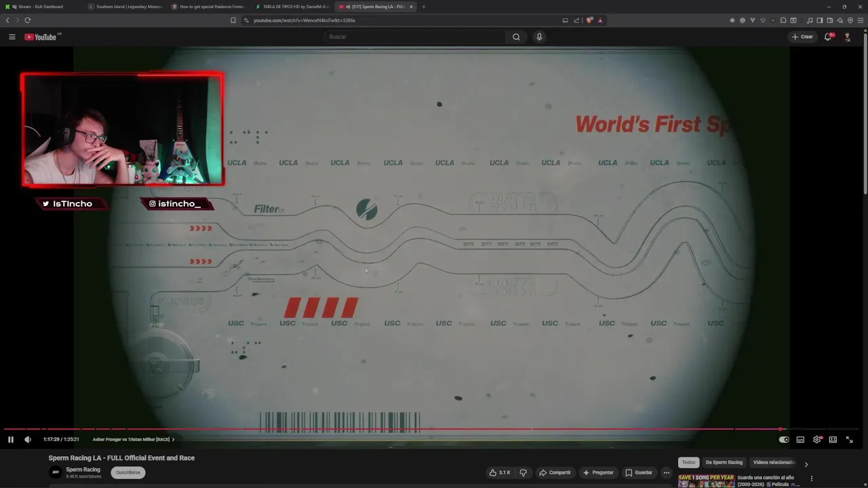The height and width of the screenshot is (488, 868).
Task: Subscribe with the Suscribirse button
Action: pos(127,472)
